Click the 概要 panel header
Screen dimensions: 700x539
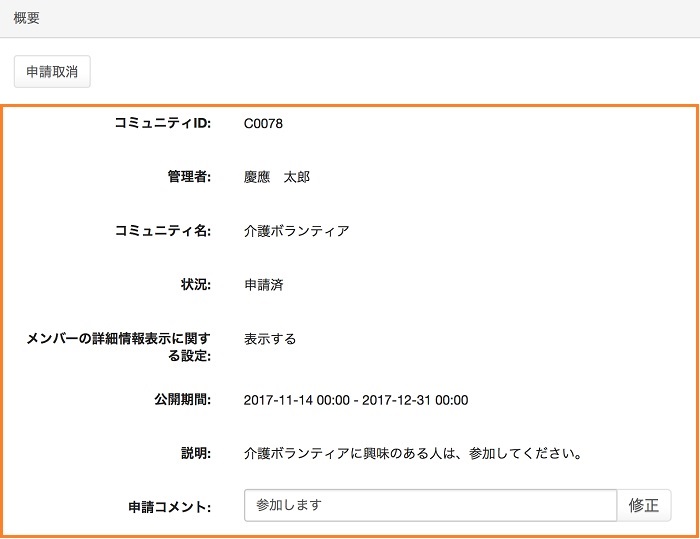click(27, 18)
